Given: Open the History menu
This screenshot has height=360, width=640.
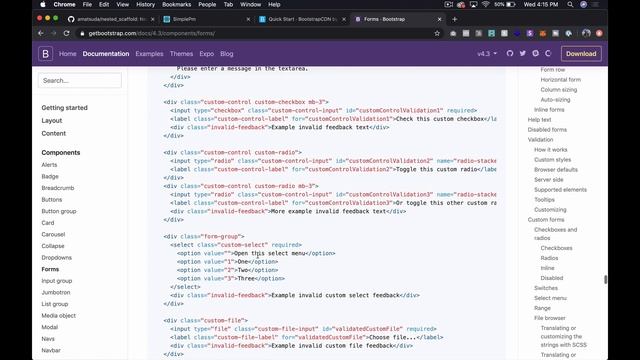Looking at the screenshot, I should [145, 4].
